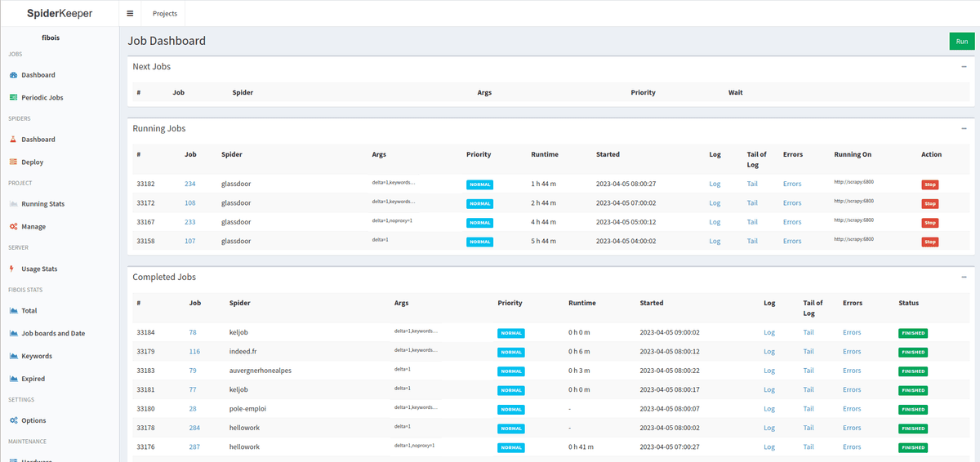Screen dimensions: 980x462
Task: View Errors for running job 33167
Action: [792, 222]
